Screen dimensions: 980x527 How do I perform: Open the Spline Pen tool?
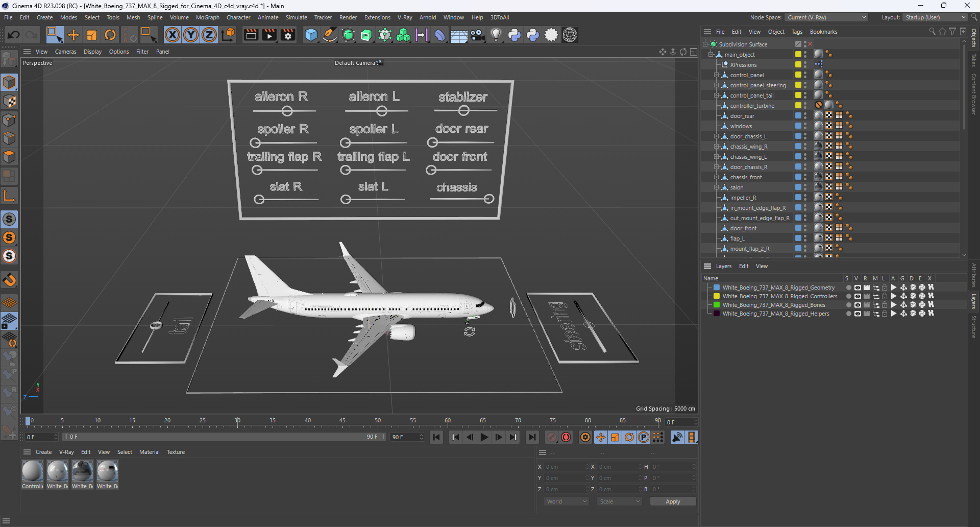[x=330, y=35]
